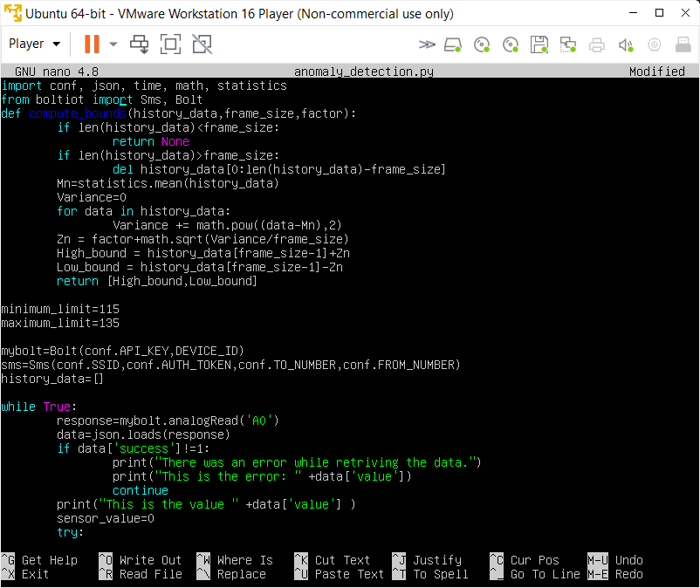This screenshot has width=700, height=588.
Task: Click the second CD/DVD drive icon
Action: click(511, 44)
